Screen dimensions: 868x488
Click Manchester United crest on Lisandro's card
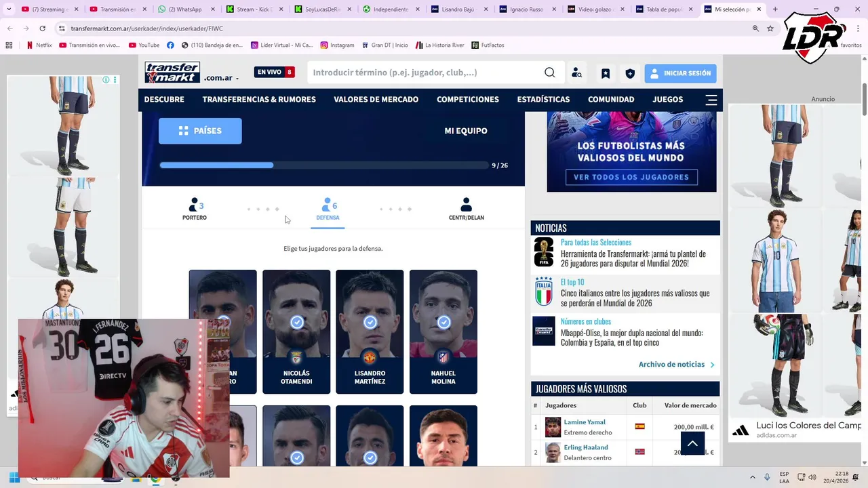point(370,357)
